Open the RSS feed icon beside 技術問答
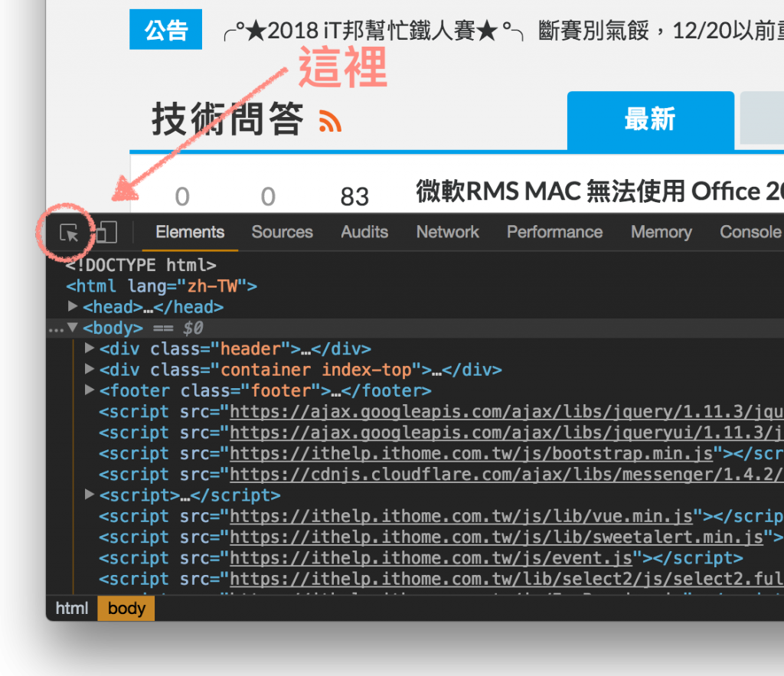 [330, 121]
